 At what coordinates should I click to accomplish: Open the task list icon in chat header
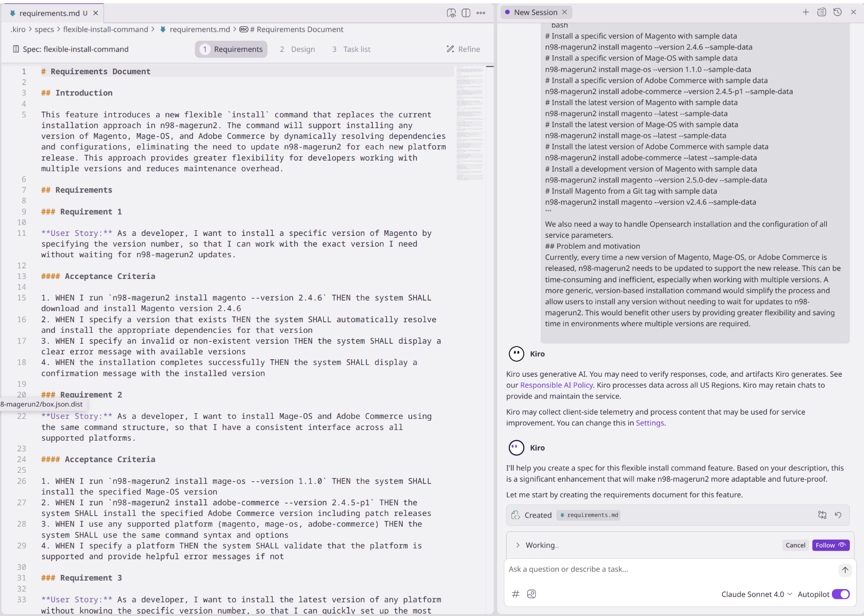(x=822, y=12)
